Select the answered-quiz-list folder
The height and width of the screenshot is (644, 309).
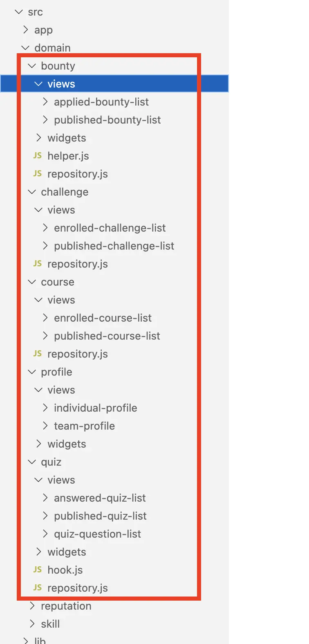click(100, 498)
